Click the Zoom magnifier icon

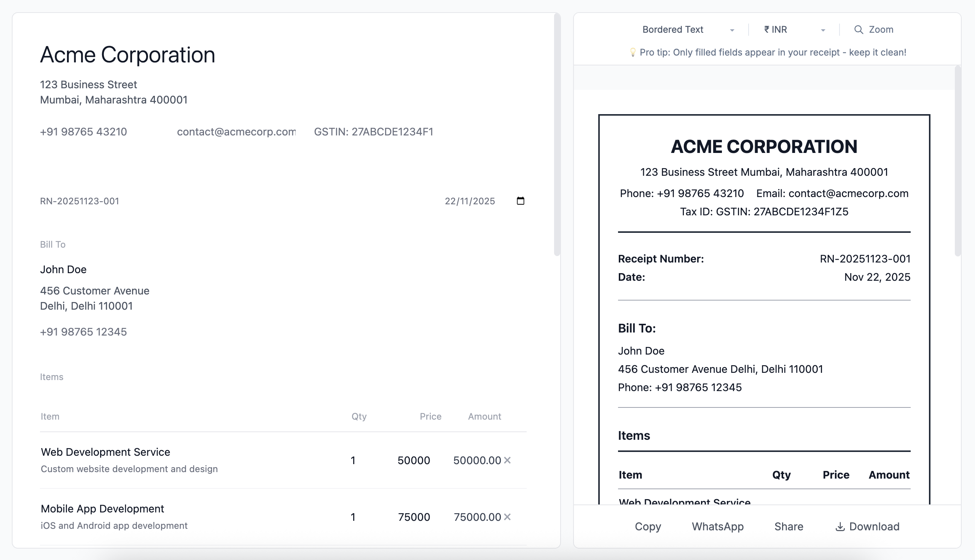click(x=859, y=29)
